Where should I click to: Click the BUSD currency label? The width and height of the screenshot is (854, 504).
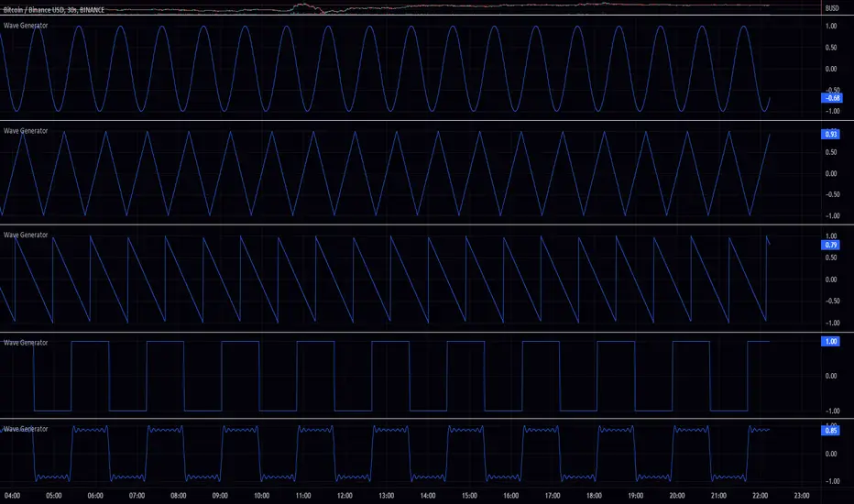[x=832, y=6]
